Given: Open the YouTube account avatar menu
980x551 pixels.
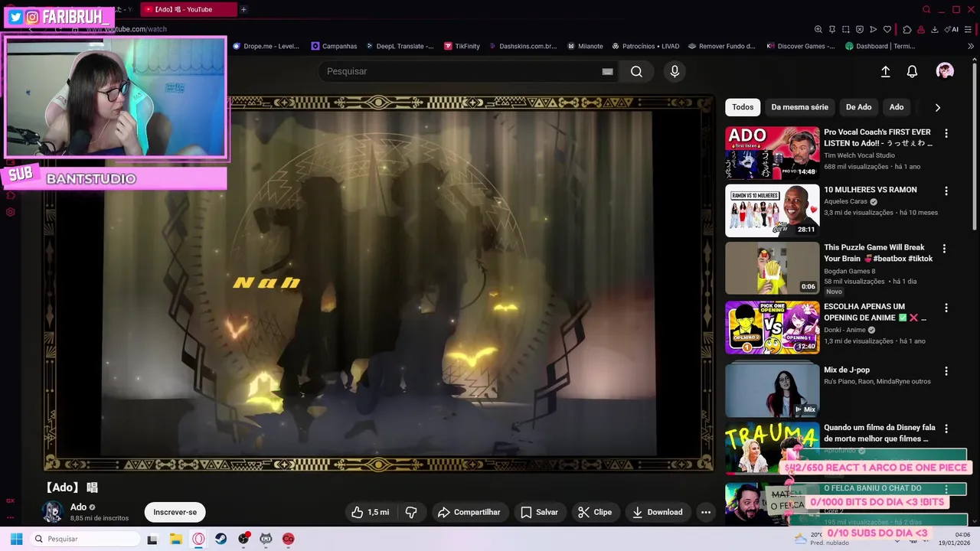Looking at the screenshot, I should [945, 71].
